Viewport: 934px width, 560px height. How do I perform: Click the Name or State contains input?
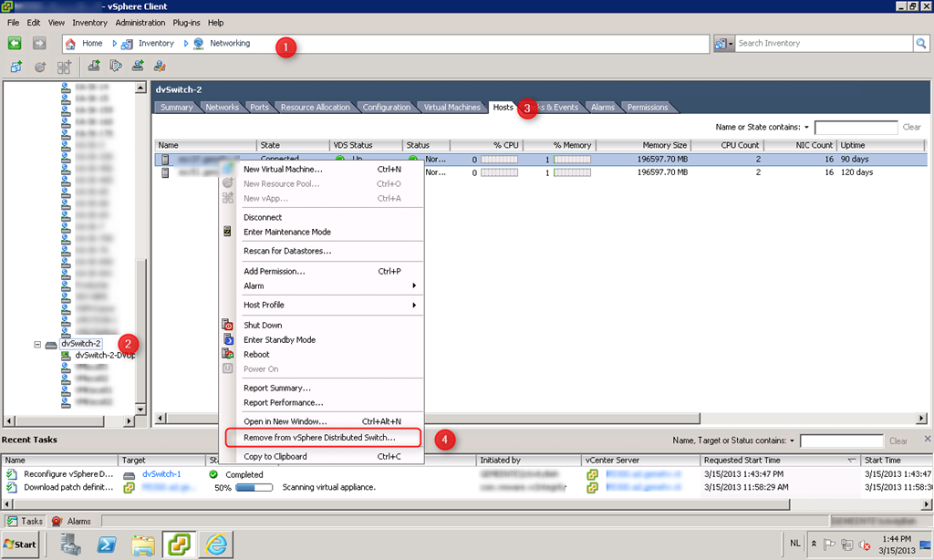coord(856,127)
